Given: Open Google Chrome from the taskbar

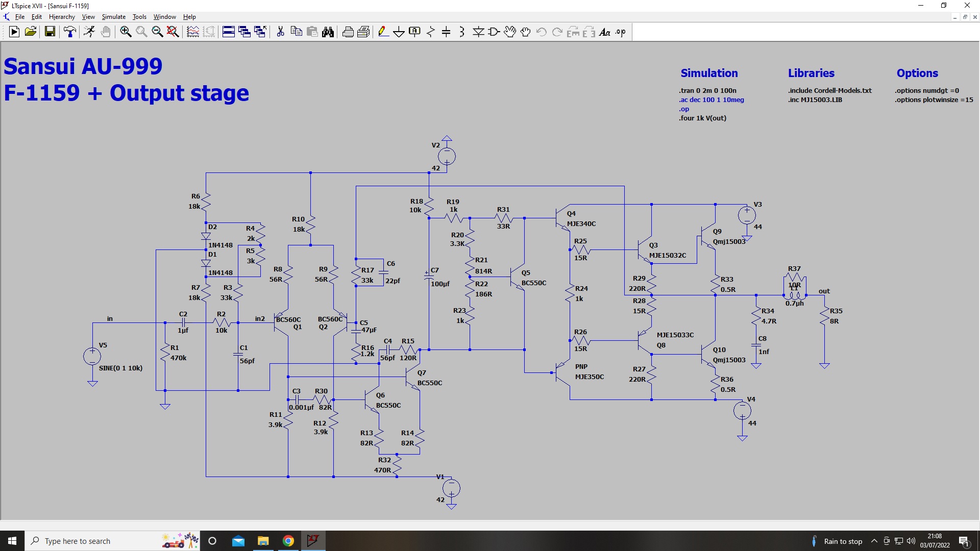Looking at the screenshot, I should click(288, 541).
